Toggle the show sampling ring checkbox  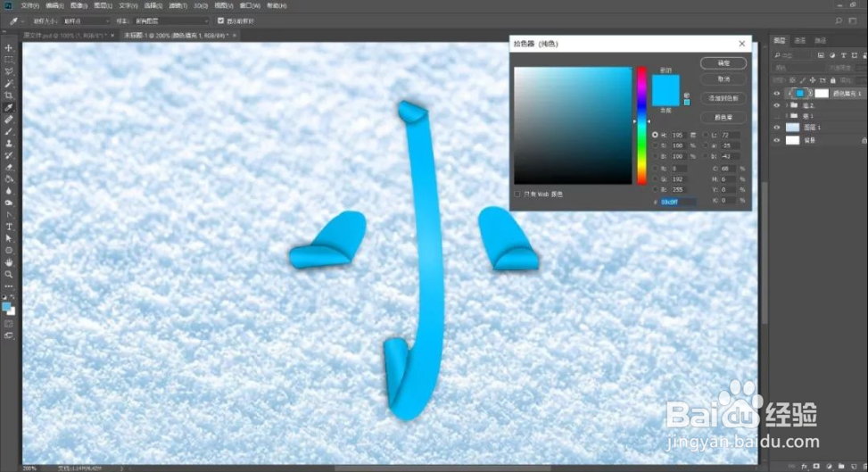coord(221,21)
